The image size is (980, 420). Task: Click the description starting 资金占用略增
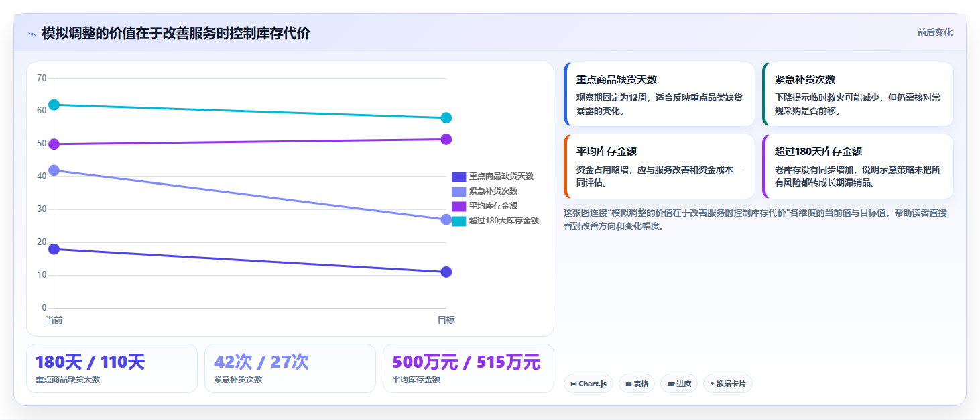pyautogui.click(x=660, y=176)
